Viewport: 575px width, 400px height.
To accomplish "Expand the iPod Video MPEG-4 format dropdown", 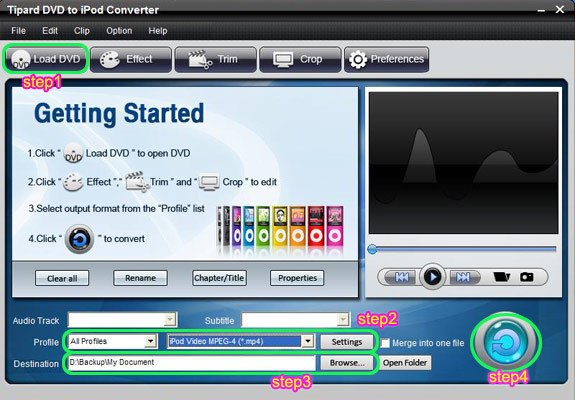I will pos(308,342).
